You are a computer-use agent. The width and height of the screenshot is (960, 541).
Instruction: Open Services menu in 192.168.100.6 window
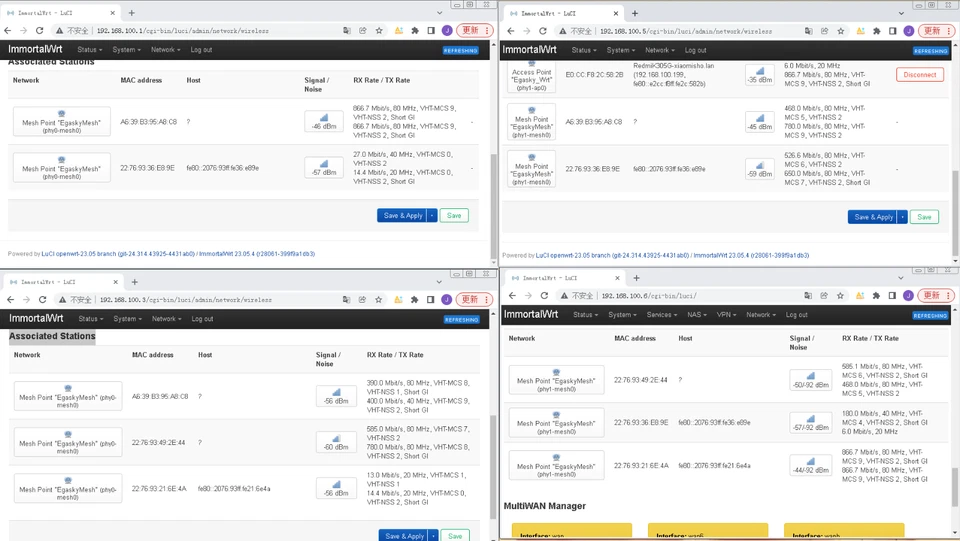click(x=662, y=315)
